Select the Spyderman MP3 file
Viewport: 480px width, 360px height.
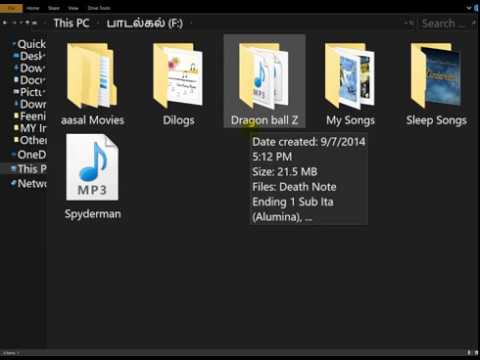(92, 177)
